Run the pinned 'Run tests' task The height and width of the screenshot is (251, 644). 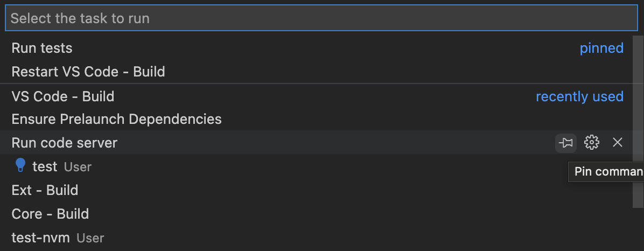42,48
